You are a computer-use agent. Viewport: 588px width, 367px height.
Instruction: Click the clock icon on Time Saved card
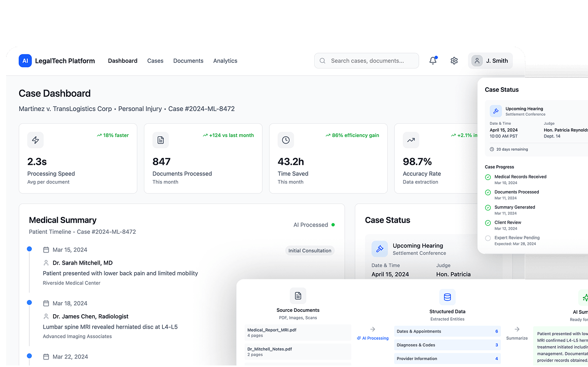(x=285, y=140)
